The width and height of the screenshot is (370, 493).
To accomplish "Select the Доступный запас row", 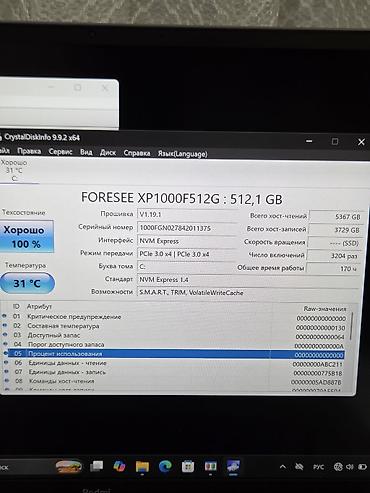I will 173,336.
